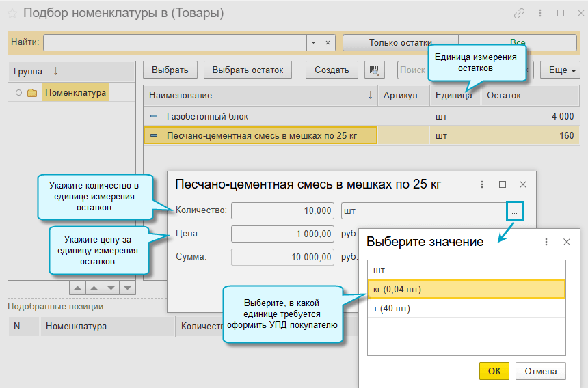This screenshot has height=388, width=588.
Task: Toggle the Все filter button
Action: 518,43
